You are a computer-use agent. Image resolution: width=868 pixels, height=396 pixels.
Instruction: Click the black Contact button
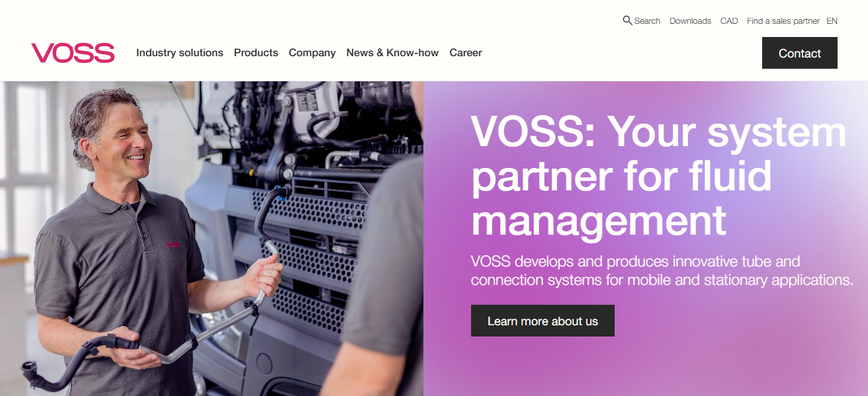(x=800, y=53)
